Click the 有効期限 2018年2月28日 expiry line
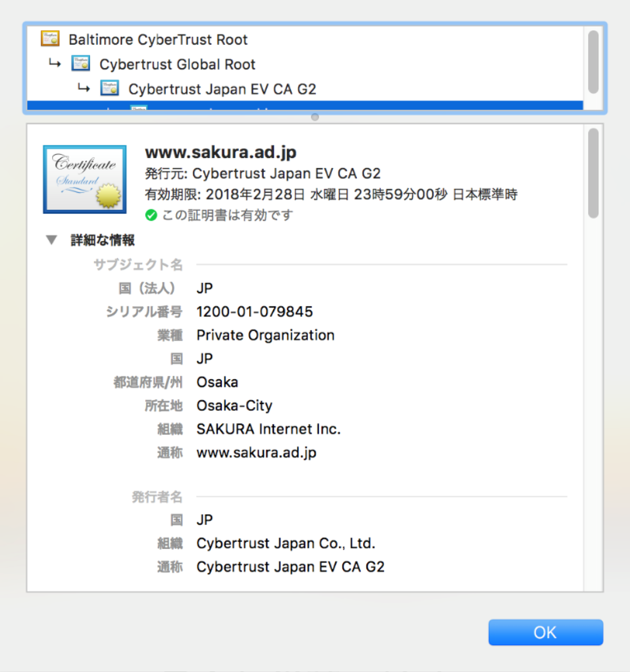The image size is (630, 672). coord(331,194)
